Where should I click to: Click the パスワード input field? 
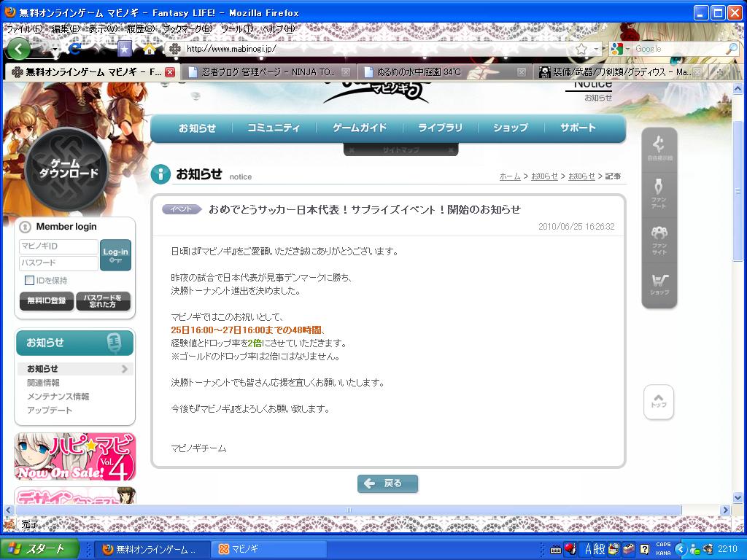click(x=58, y=262)
